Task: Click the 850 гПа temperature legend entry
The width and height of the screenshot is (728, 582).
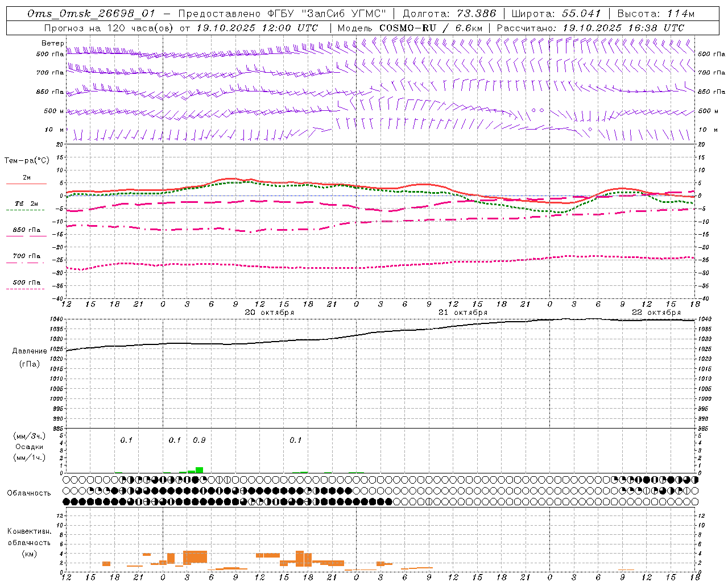Action: [27, 230]
